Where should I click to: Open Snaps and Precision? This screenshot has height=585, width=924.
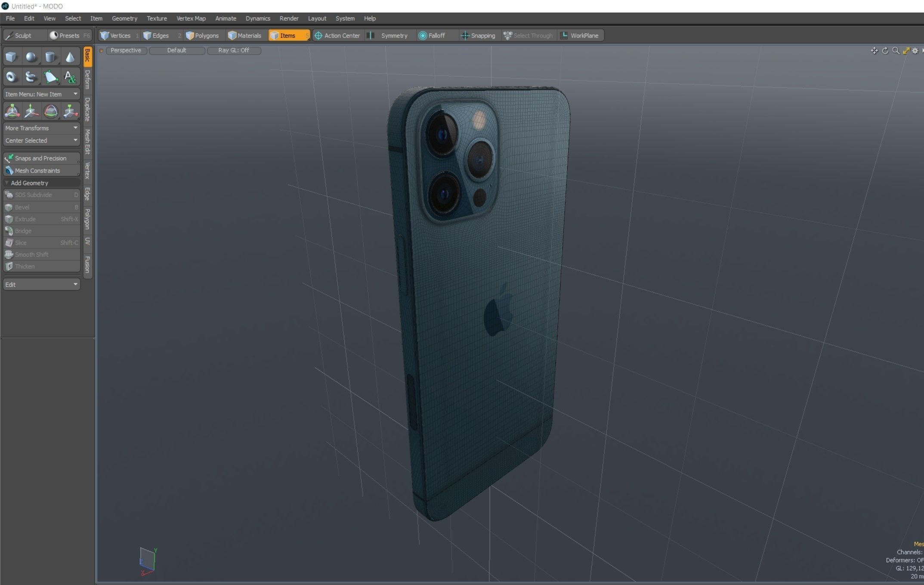(41, 158)
